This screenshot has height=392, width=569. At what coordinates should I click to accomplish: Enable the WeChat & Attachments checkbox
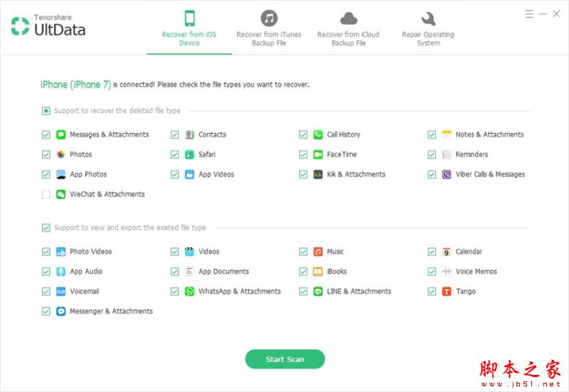point(46,194)
